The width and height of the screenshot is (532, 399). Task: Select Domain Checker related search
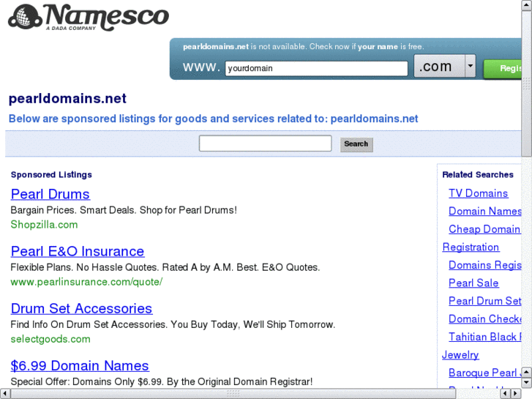click(x=485, y=319)
